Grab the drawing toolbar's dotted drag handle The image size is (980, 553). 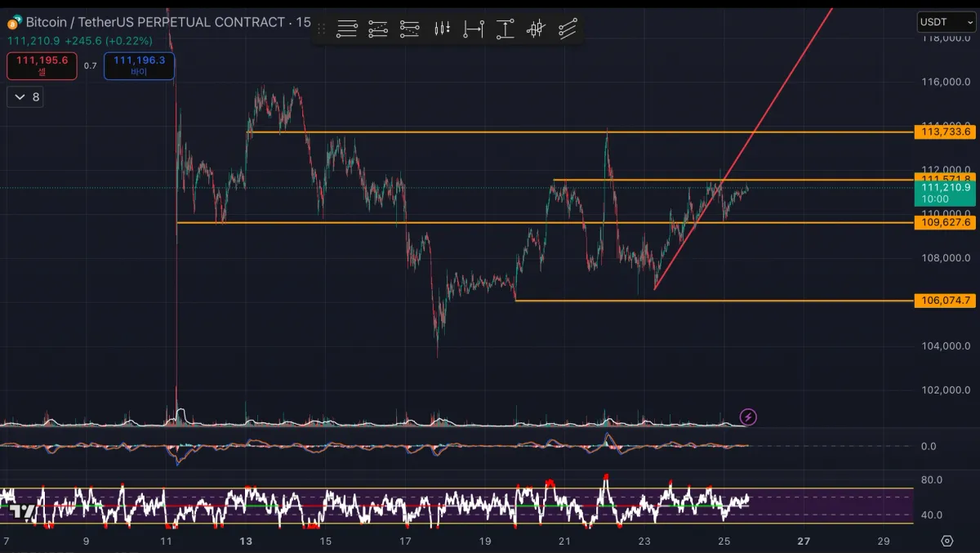click(321, 29)
